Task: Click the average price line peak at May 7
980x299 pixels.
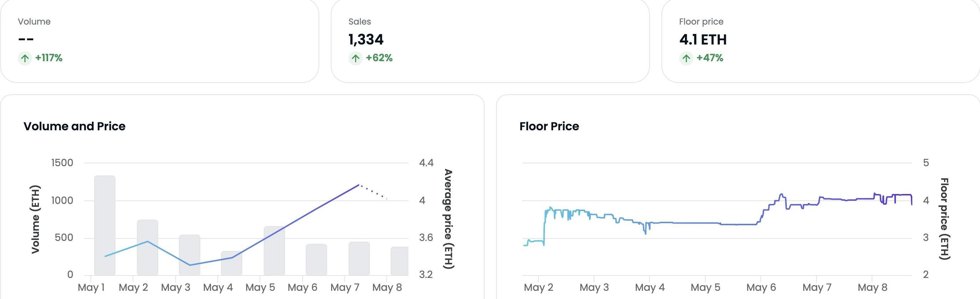Action: pos(359,185)
